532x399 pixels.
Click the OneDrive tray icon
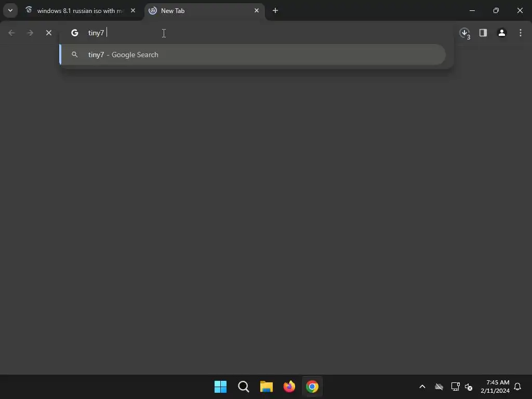(x=439, y=387)
